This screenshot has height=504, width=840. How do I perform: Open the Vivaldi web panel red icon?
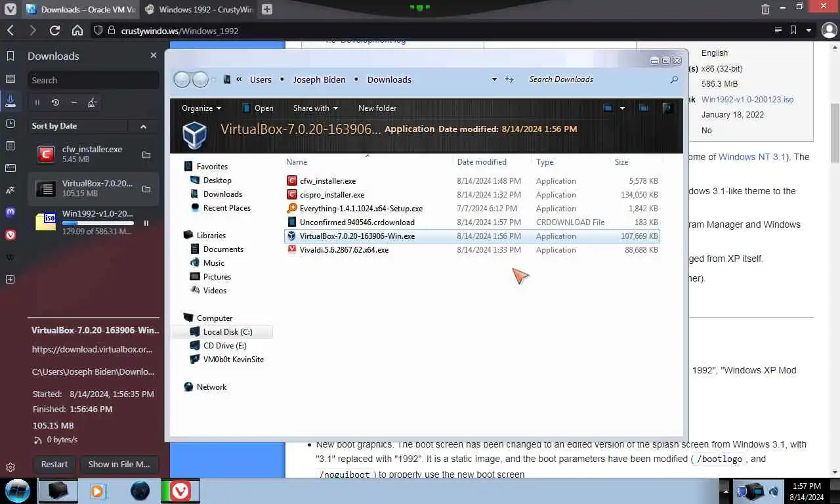(x=10, y=235)
